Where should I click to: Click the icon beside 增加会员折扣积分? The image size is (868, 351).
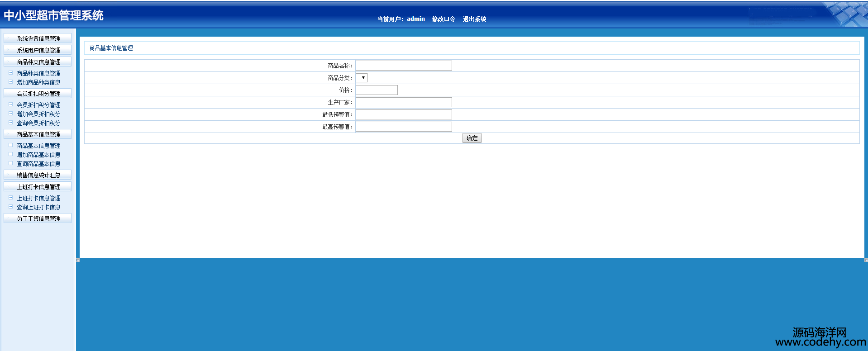[10, 114]
